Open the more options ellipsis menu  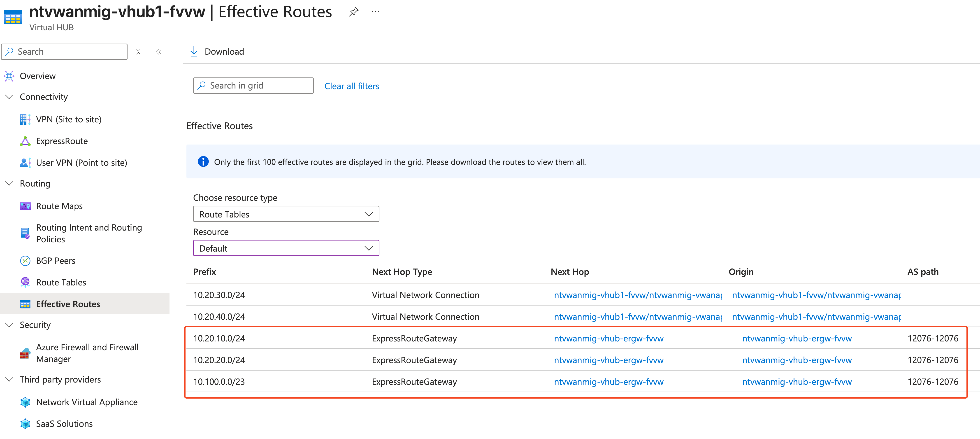point(376,12)
